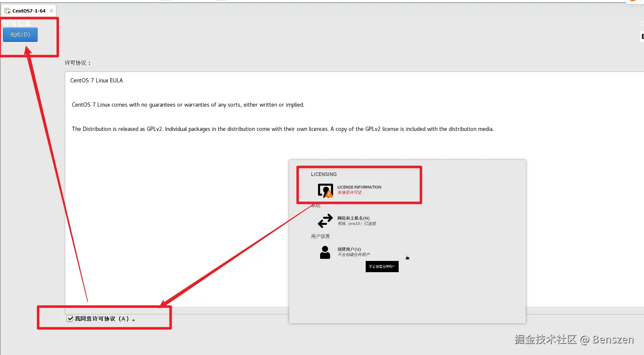Click the 许可协议： label above the text box
The width and height of the screenshot is (644, 355).
(x=78, y=63)
